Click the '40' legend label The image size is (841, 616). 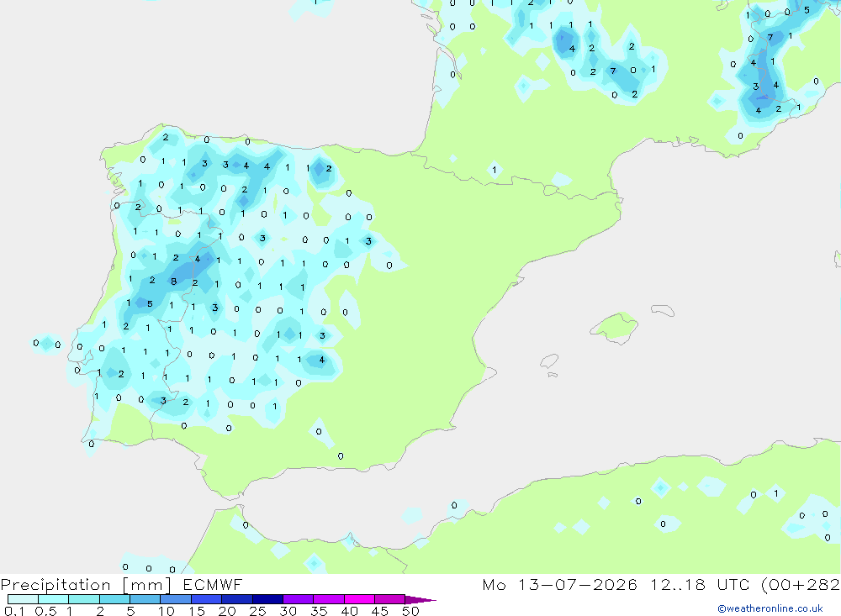(x=350, y=611)
